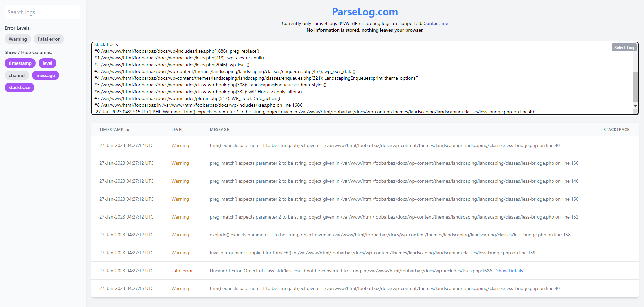
Task: Filter by Warning error level
Action: [18, 39]
